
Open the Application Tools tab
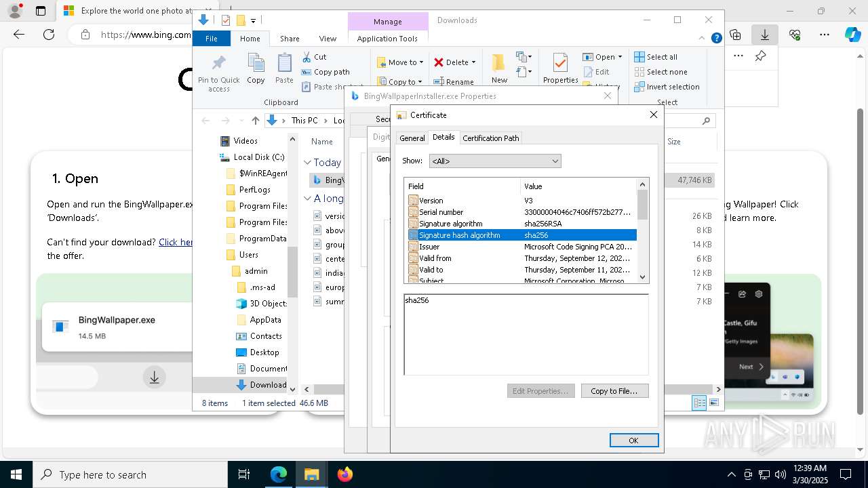click(387, 39)
